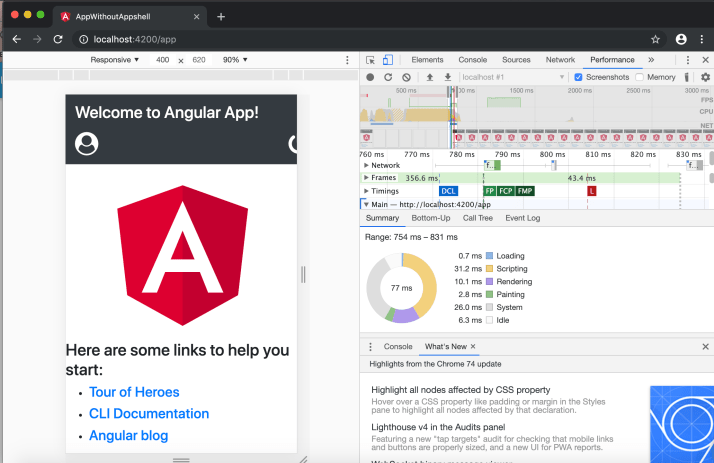The height and width of the screenshot is (463, 714).
Task: Open a new browser tab
Action: pos(221,17)
